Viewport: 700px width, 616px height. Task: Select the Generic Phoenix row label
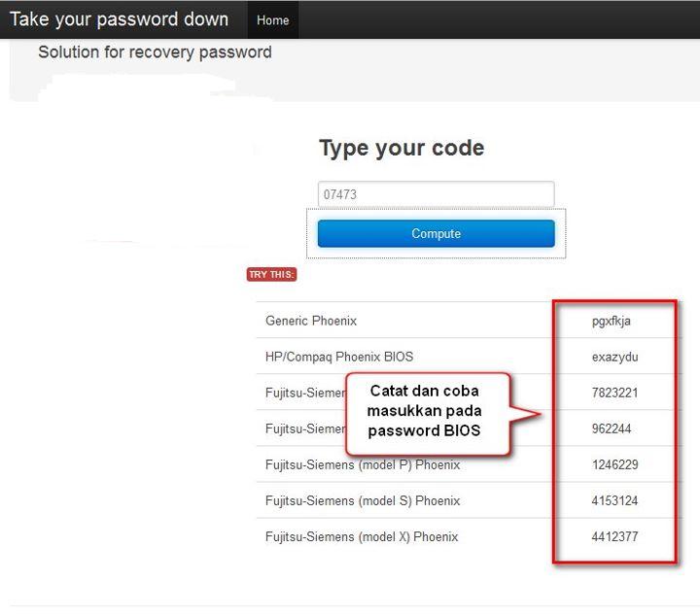[x=311, y=321]
